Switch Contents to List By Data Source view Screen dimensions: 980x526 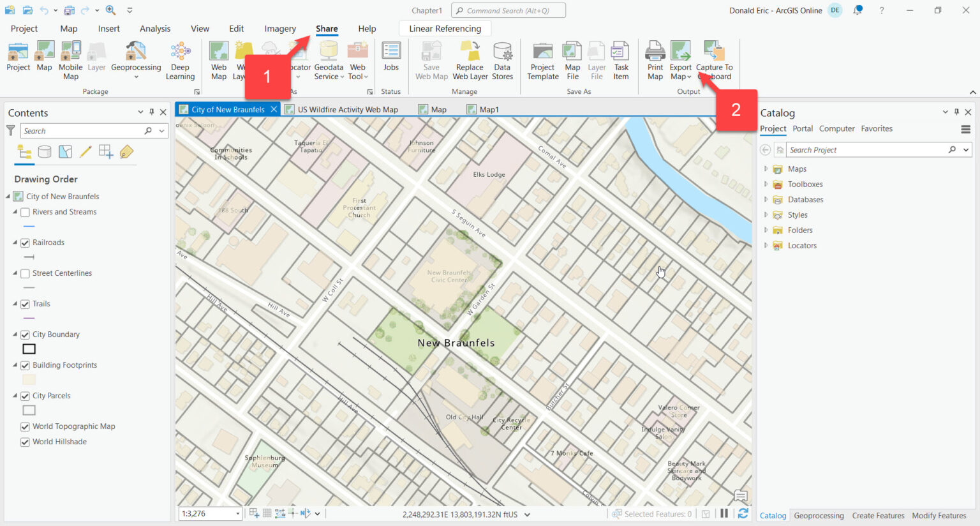45,151
